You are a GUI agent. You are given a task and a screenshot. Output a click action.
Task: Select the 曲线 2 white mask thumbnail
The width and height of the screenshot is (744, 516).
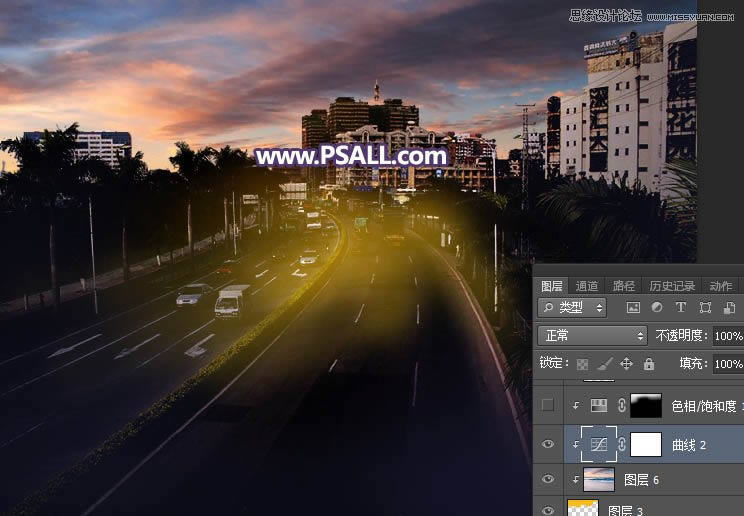(648, 444)
